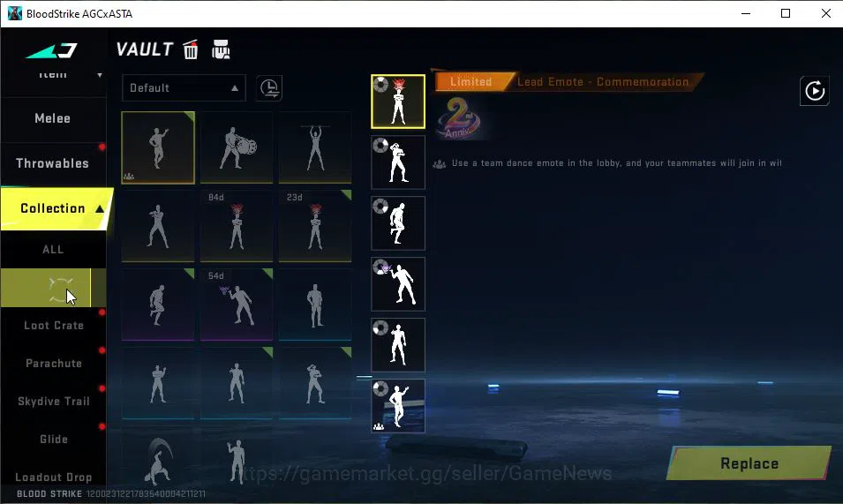Open the Parachute category

(x=53, y=364)
